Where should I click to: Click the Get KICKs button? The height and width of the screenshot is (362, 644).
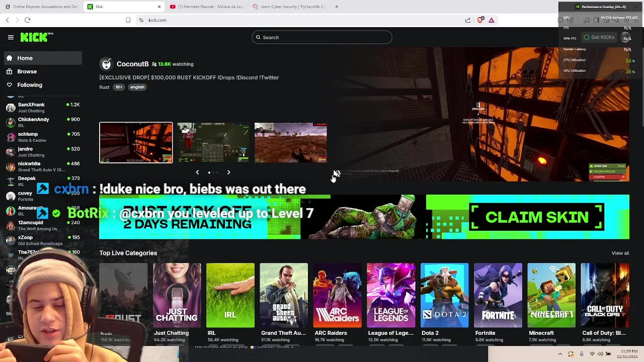[x=599, y=37]
